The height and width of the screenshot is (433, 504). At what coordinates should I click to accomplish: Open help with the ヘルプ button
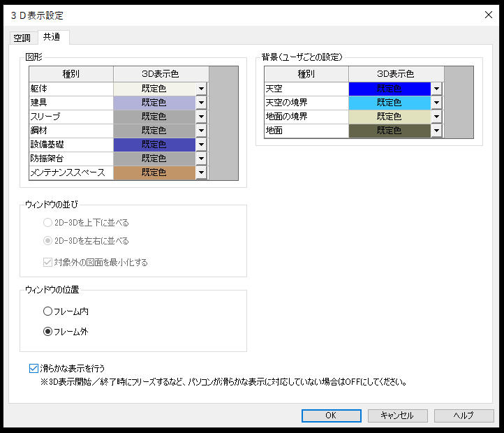click(464, 416)
